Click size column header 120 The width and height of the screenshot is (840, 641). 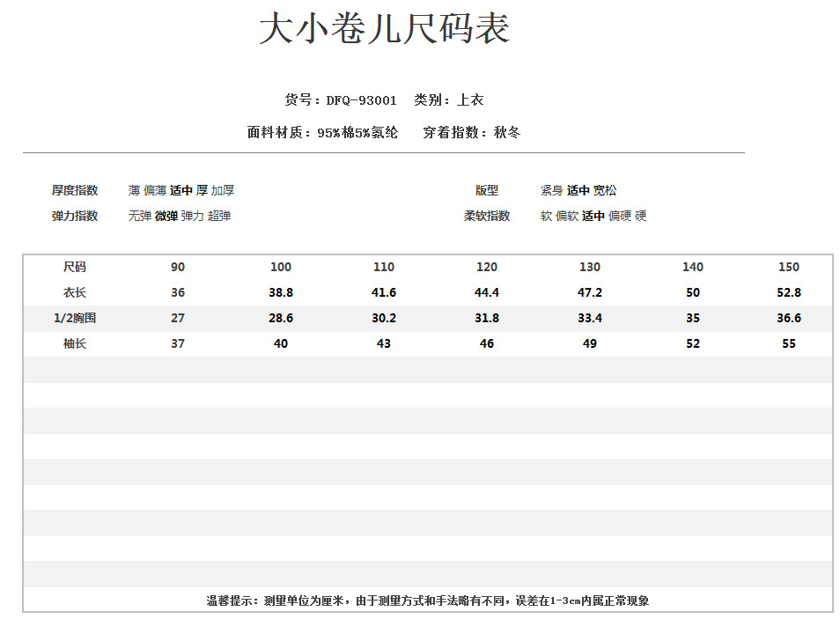(x=486, y=267)
